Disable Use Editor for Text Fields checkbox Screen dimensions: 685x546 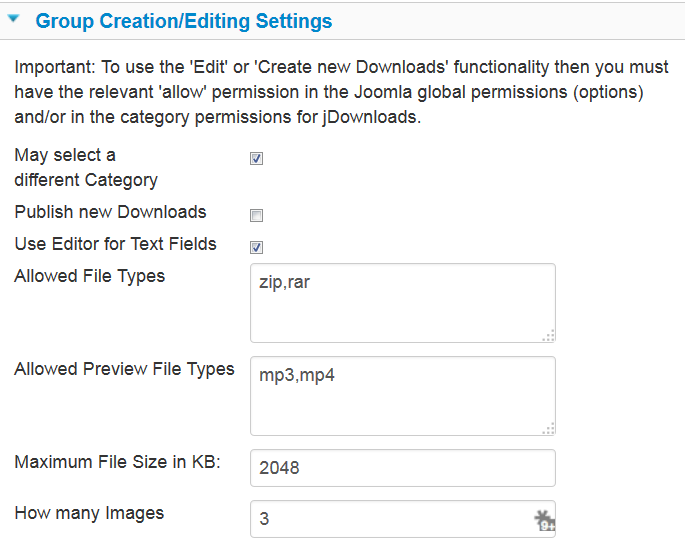pos(256,247)
